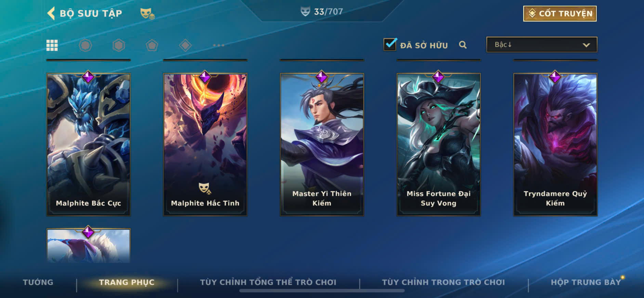Select the Miss Fortune Đại Suy Vong skin
Viewport: 644px width, 298px height.
coord(438,144)
